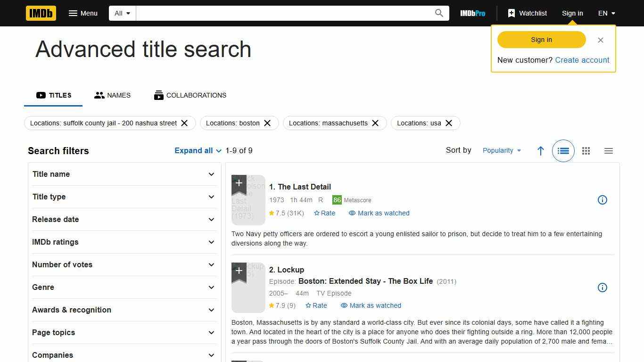Rate The Last Detail with the star
Viewport: 644px width, 362px height.
coord(325,213)
